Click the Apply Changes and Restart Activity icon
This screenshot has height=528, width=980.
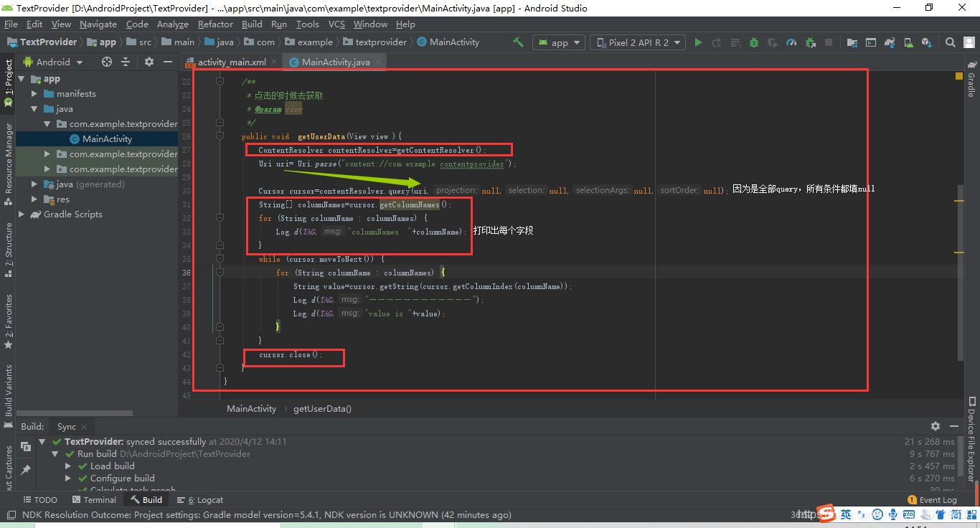click(x=717, y=42)
